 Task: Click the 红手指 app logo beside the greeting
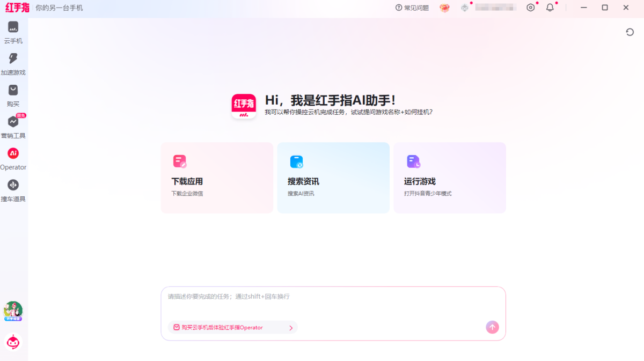click(x=244, y=106)
